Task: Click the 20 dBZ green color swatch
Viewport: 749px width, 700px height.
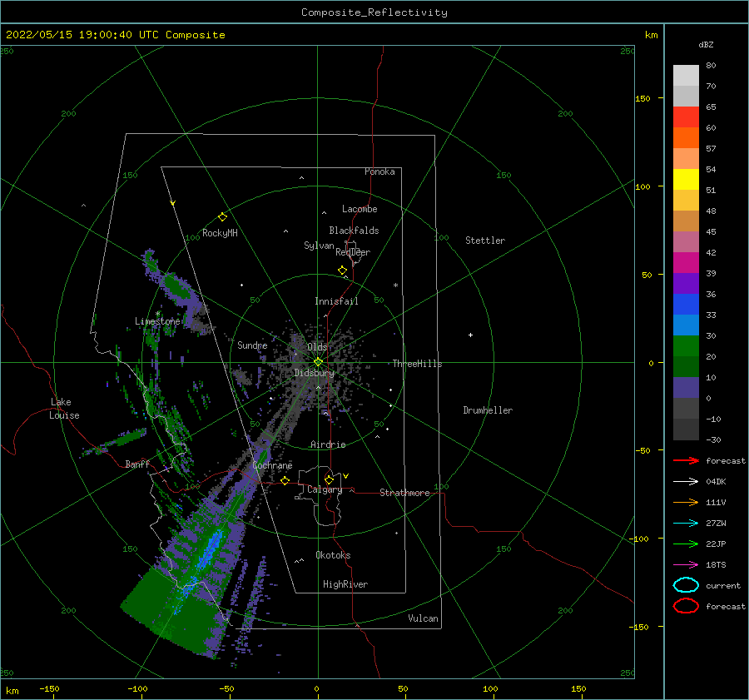Action: coord(686,346)
